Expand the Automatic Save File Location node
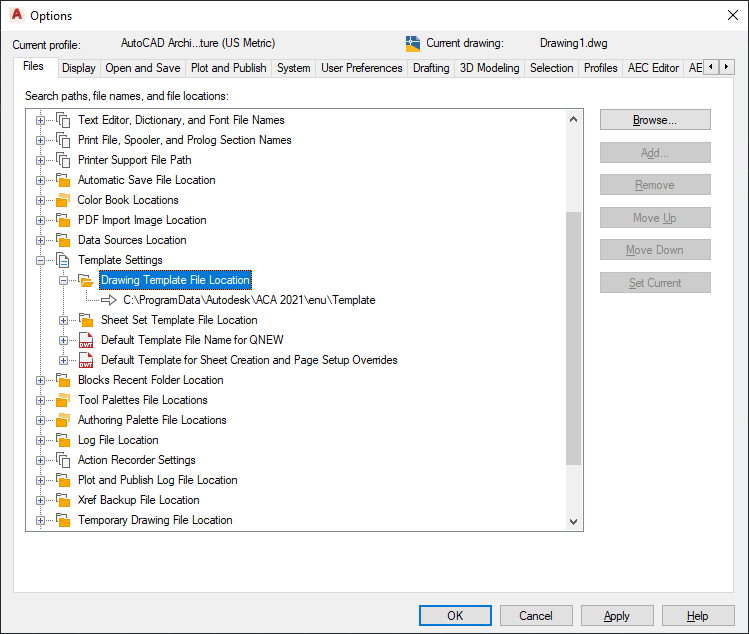749x634 pixels. (41, 181)
